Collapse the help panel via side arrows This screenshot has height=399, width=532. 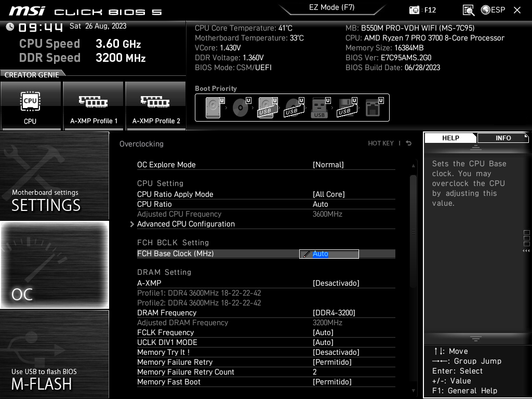click(526, 251)
